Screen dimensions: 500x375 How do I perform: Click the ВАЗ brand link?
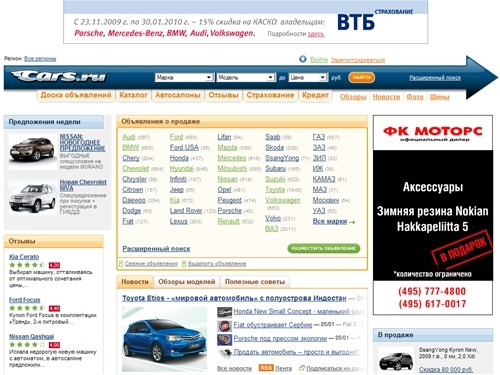point(271,229)
